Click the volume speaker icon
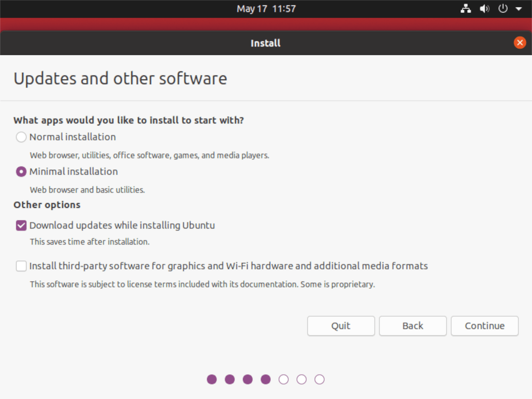Image resolution: width=532 pixels, height=399 pixels. coord(484,8)
